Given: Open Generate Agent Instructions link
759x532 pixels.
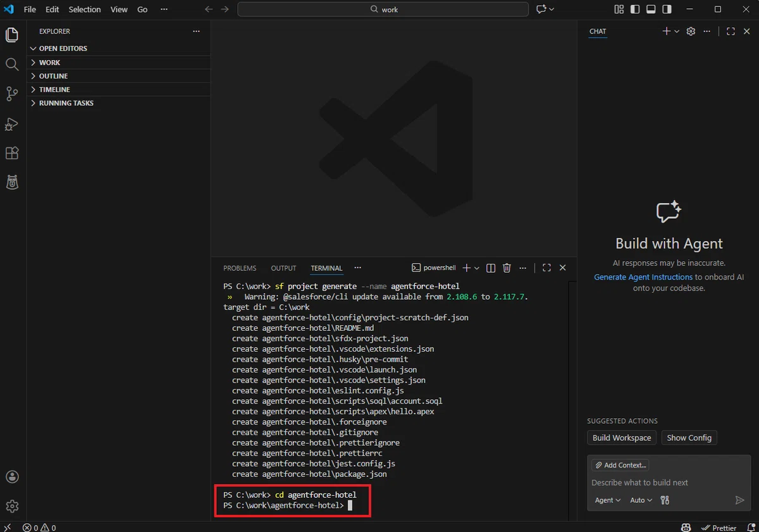Looking at the screenshot, I should [x=643, y=277].
